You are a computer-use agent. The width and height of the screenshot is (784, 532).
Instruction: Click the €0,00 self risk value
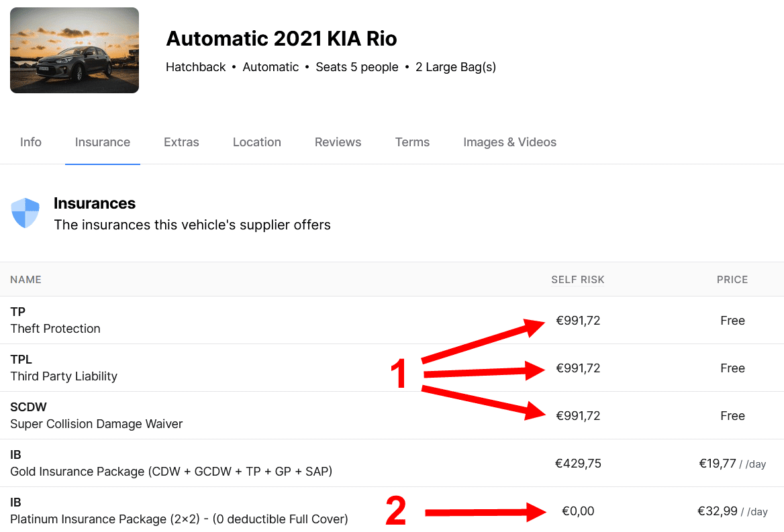578,511
